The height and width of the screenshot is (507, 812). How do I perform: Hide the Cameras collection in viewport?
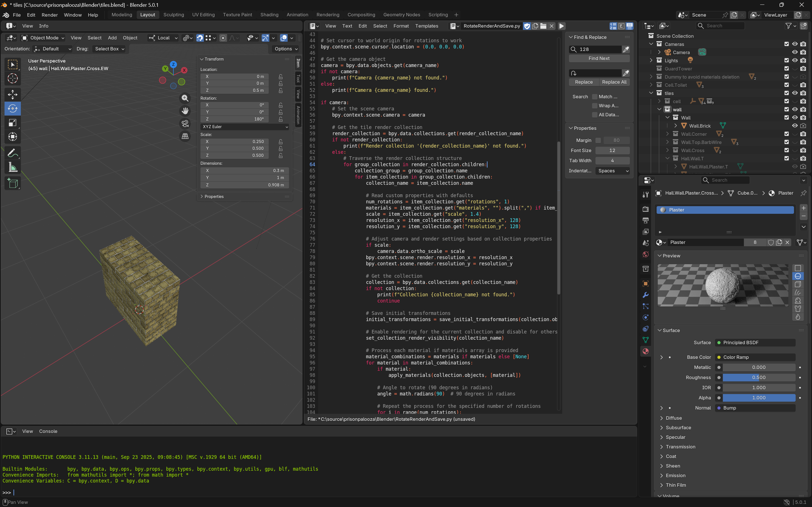point(795,44)
